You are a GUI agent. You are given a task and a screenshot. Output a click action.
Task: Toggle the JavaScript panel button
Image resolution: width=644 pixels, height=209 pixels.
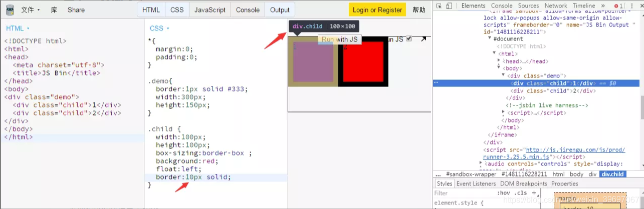pyautogui.click(x=210, y=9)
